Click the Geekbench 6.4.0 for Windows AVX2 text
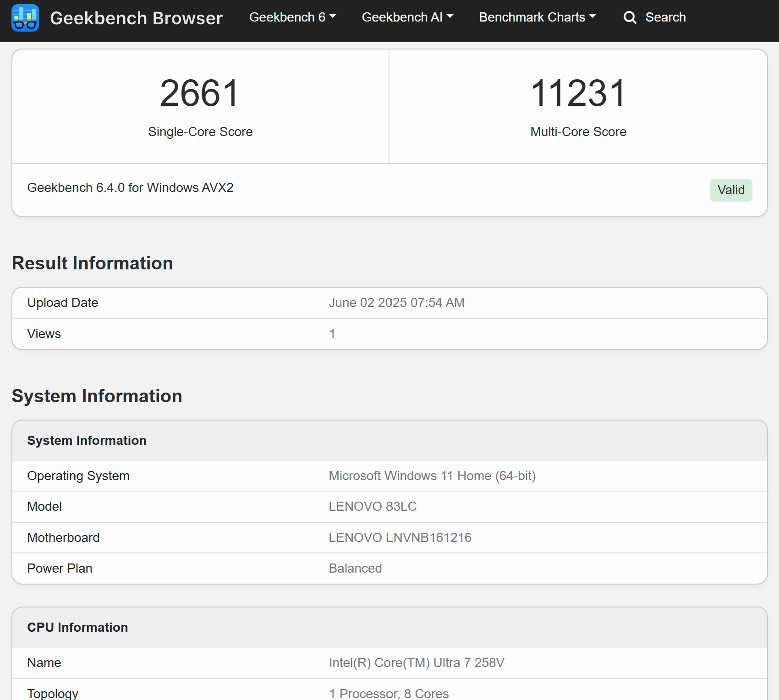Screen dimensions: 779x700 pos(130,188)
